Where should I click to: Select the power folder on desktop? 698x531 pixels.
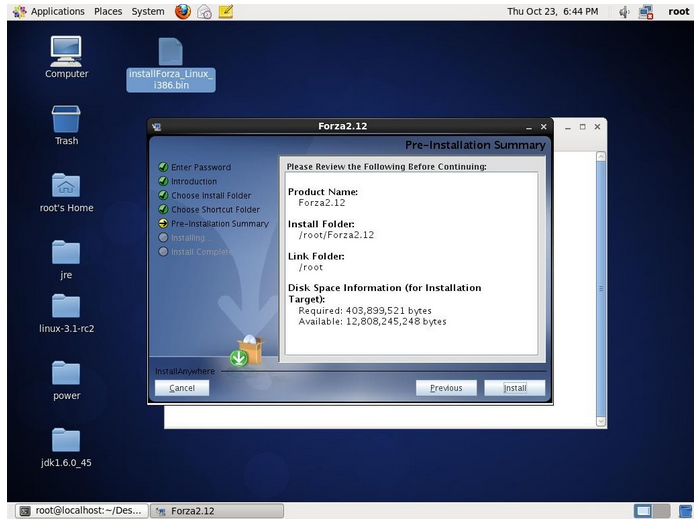click(66, 381)
